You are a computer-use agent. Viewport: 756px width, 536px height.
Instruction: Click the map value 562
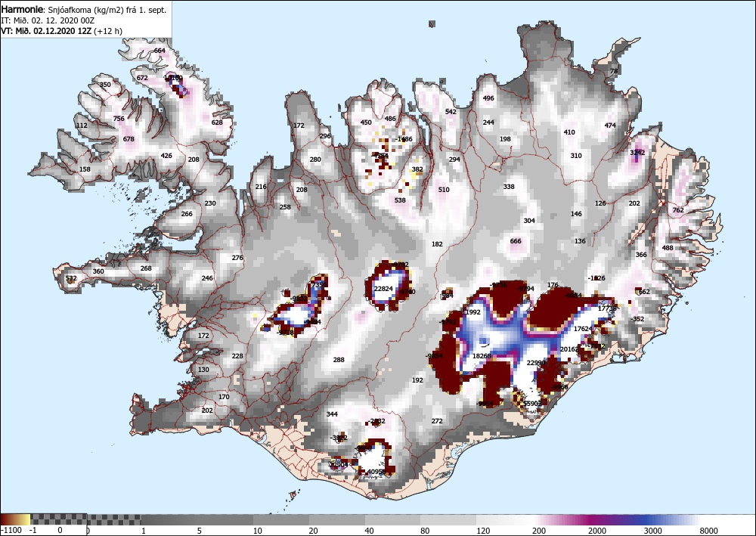[644, 292]
